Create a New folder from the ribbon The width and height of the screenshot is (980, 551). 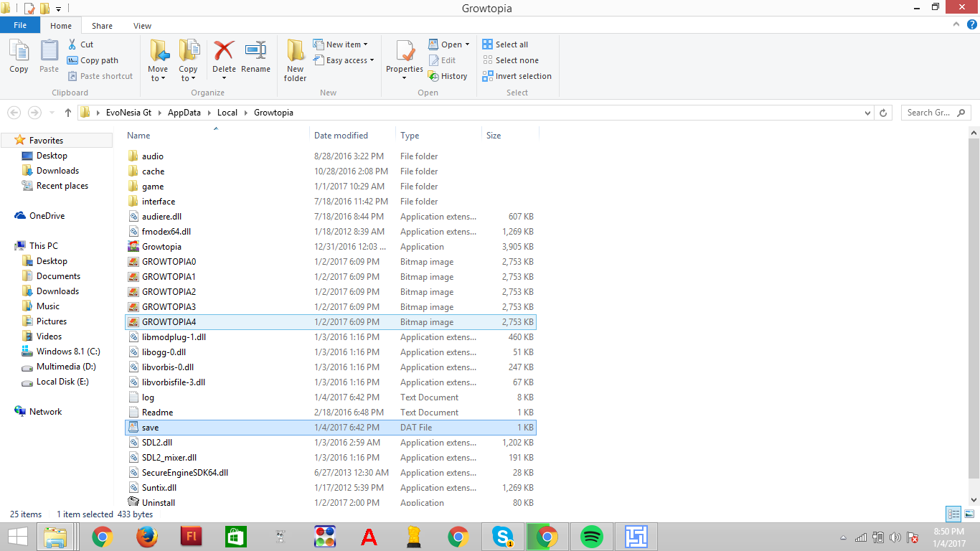295,60
